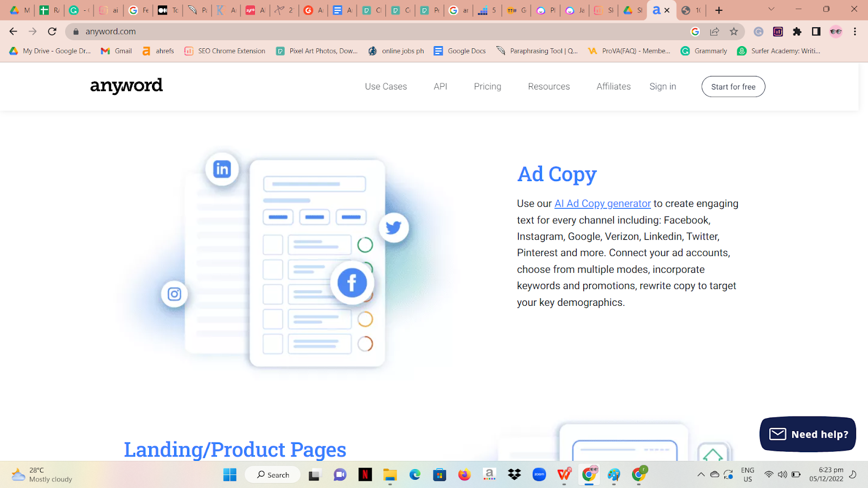868x488 pixels.
Task: Open the Resources menu
Action: pyautogui.click(x=549, y=86)
